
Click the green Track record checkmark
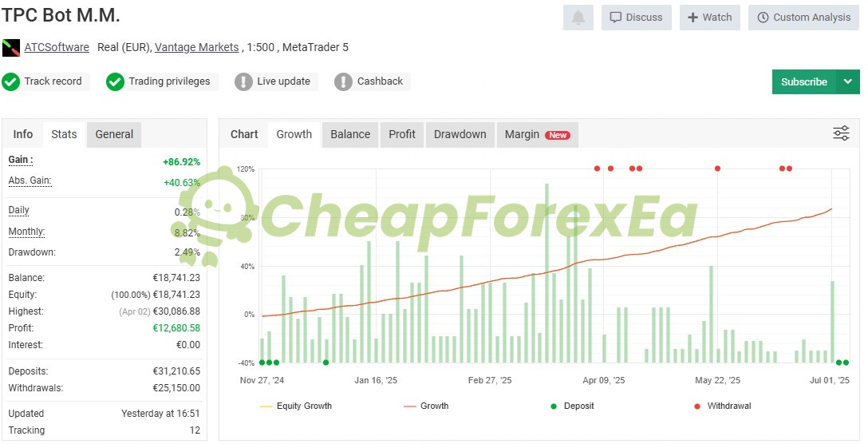click(10, 81)
